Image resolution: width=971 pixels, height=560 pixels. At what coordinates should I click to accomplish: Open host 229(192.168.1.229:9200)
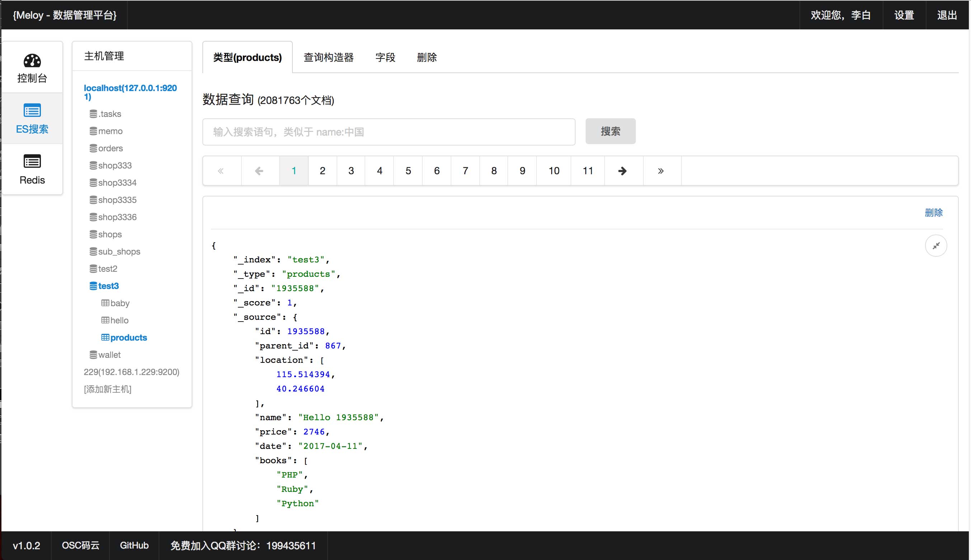132,372
